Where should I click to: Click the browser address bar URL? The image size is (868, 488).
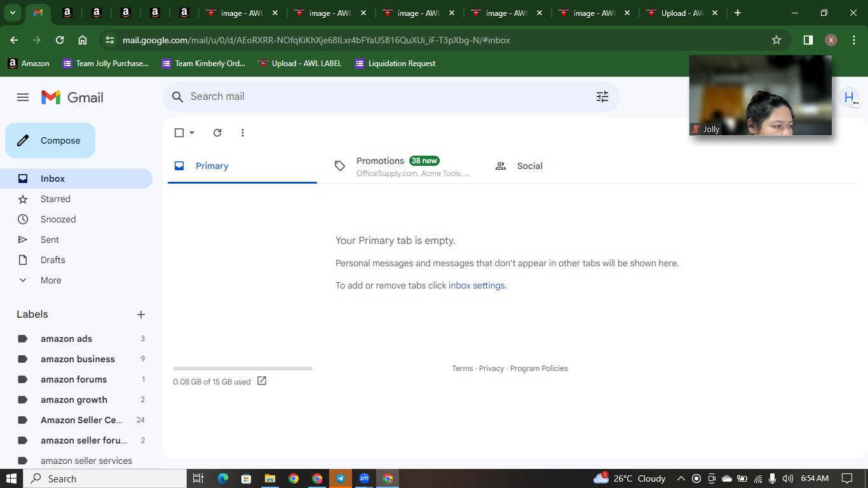point(316,40)
